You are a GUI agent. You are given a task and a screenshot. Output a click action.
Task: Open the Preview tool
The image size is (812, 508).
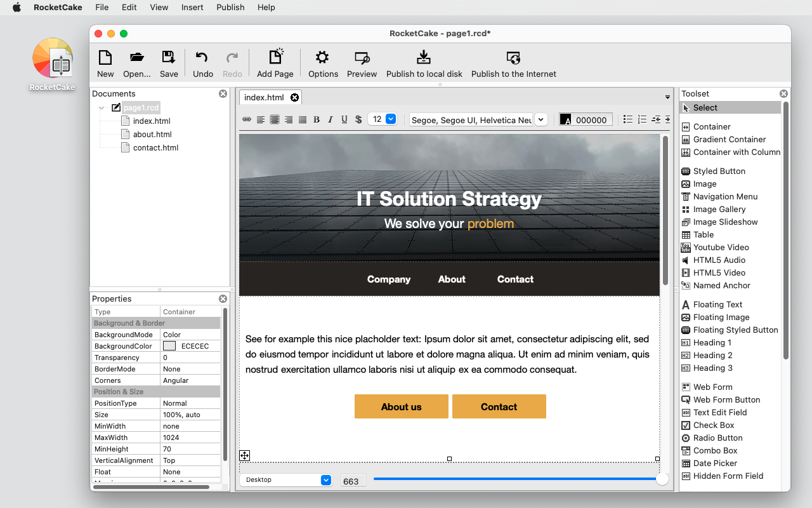point(362,62)
